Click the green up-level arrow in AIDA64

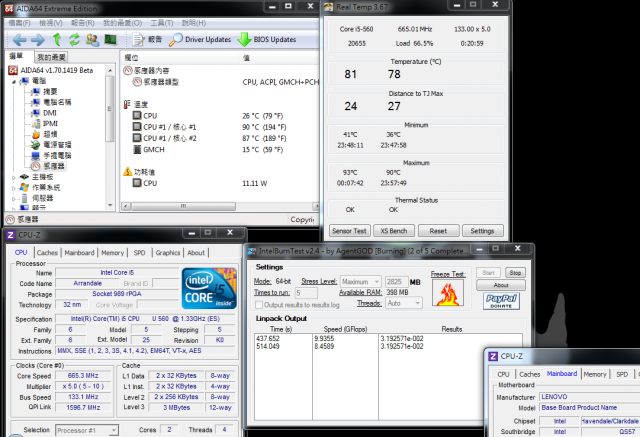coord(57,40)
